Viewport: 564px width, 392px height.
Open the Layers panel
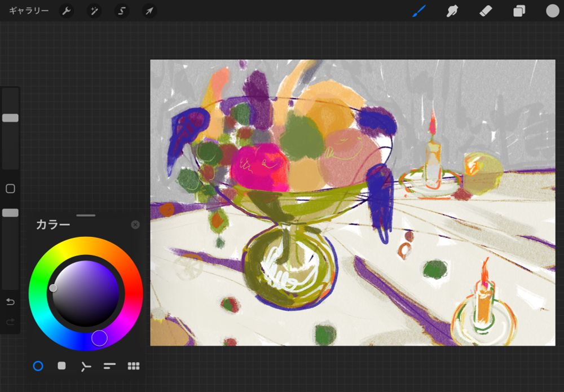(x=519, y=11)
